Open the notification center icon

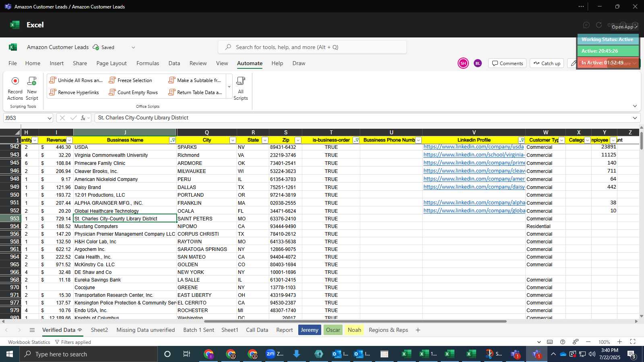tap(632, 354)
